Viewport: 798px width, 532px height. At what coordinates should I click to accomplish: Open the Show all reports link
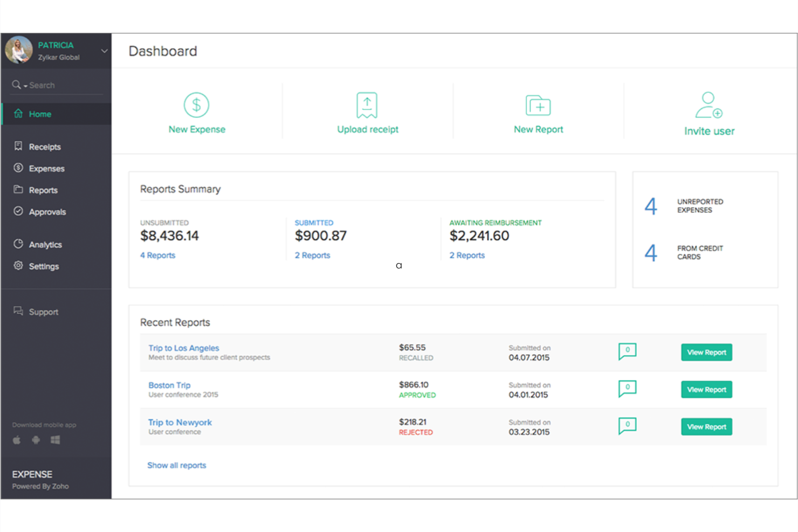(177, 465)
